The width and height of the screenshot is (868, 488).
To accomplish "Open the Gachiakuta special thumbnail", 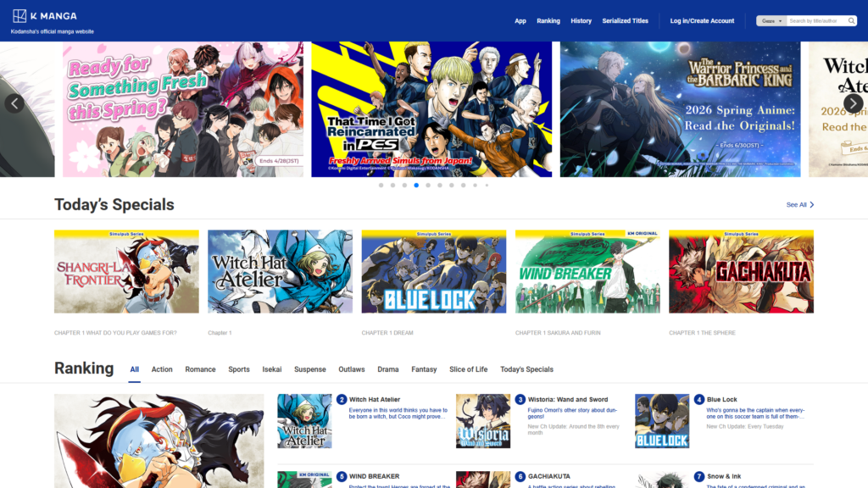I will pyautogui.click(x=741, y=272).
